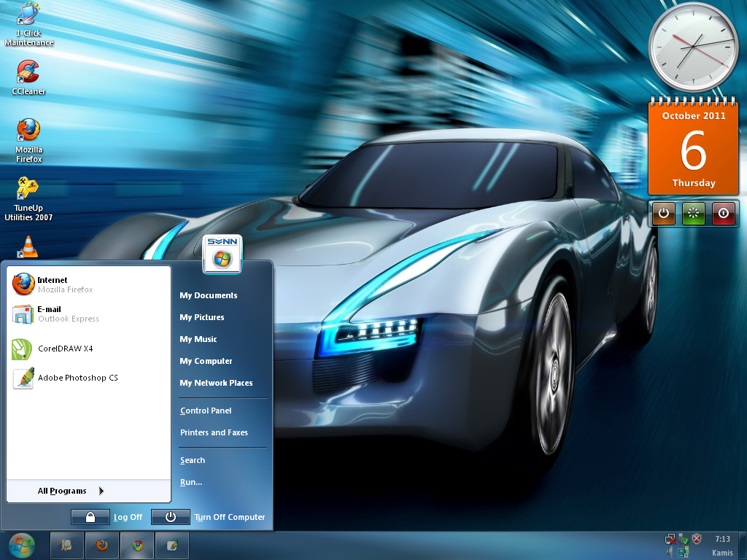Open Printers and Faxes
Viewport: 747px width, 560px height.
point(214,432)
